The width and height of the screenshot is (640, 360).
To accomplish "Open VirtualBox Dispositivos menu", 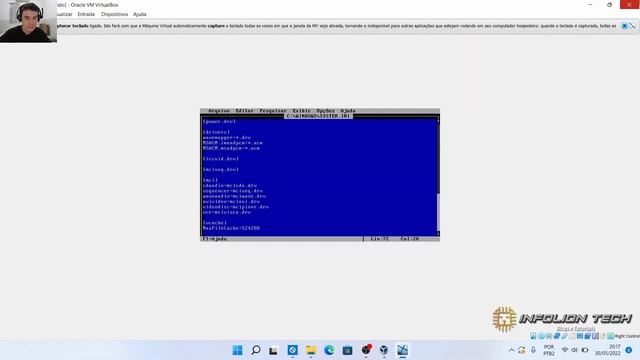I will tap(114, 14).
